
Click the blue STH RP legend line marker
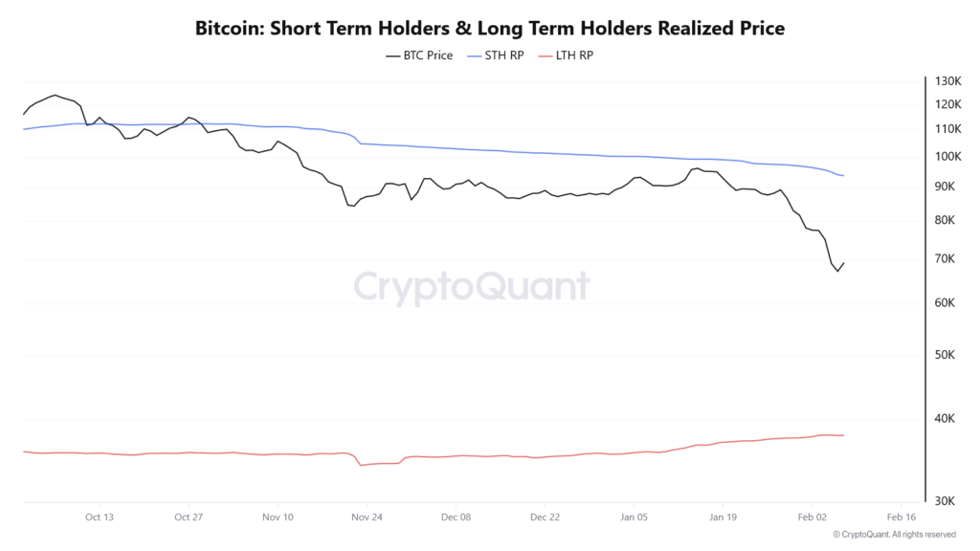474,55
